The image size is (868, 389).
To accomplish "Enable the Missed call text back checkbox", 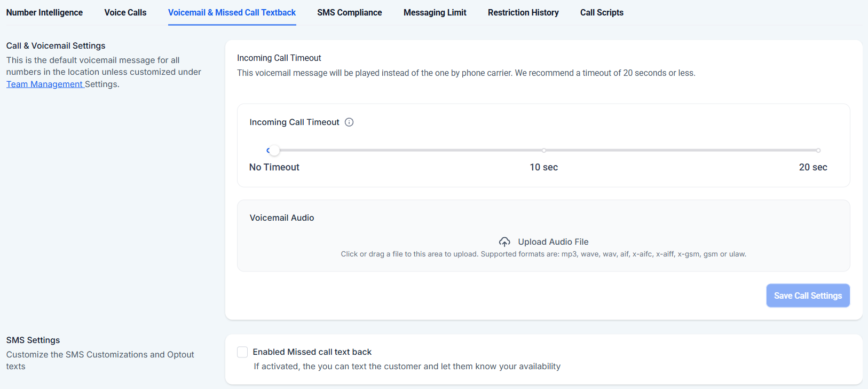I will click(x=242, y=352).
